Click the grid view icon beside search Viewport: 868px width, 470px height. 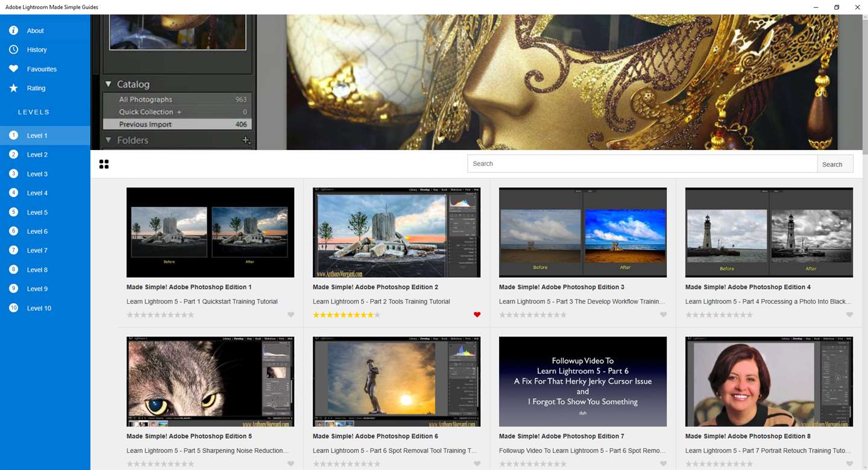pyautogui.click(x=104, y=164)
